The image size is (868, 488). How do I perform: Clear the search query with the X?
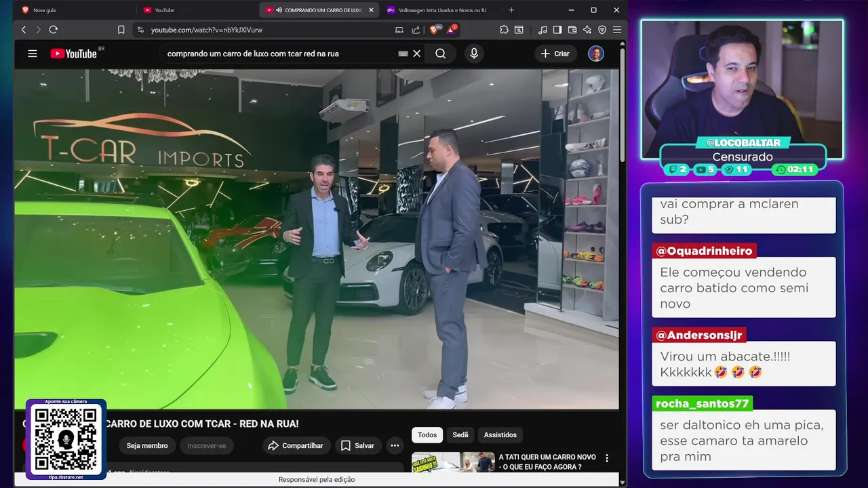click(x=417, y=54)
